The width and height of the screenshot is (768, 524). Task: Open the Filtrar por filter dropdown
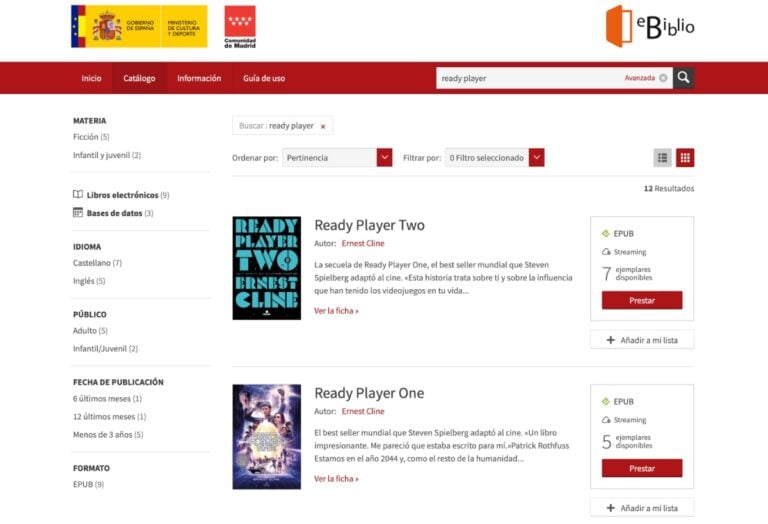495,158
